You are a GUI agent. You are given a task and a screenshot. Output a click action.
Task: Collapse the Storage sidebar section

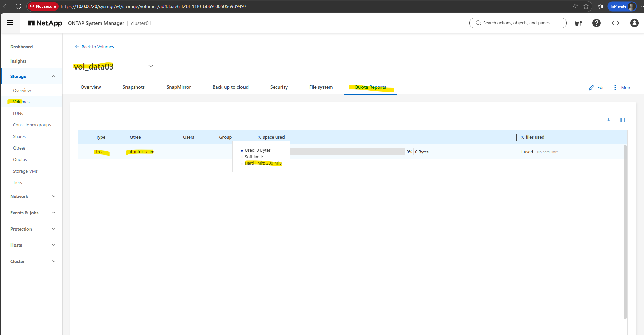pos(53,76)
